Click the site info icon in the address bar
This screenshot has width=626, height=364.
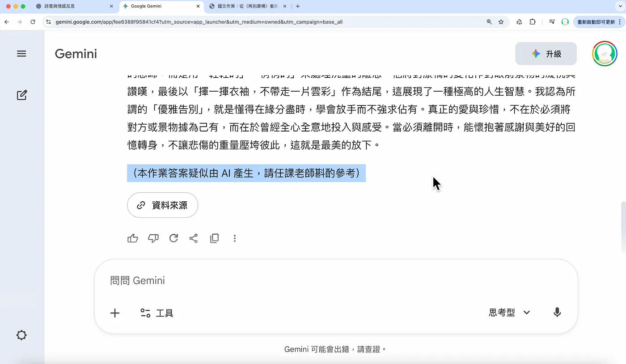(49, 21)
